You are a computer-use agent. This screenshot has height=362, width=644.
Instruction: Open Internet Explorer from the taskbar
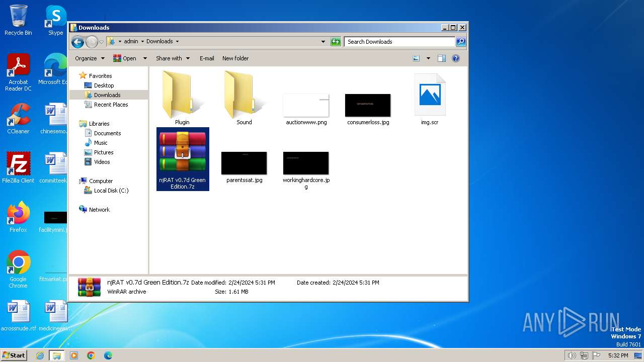40,355
